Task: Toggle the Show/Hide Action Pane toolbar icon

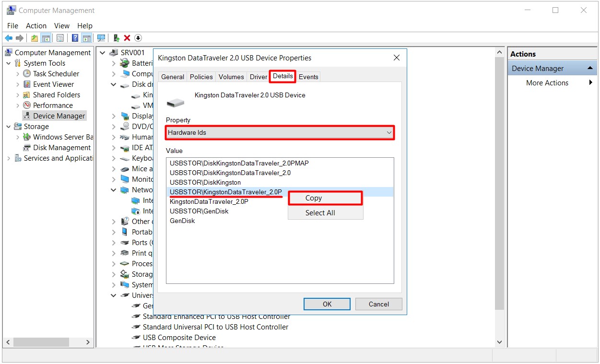Action: click(x=86, y=38)
